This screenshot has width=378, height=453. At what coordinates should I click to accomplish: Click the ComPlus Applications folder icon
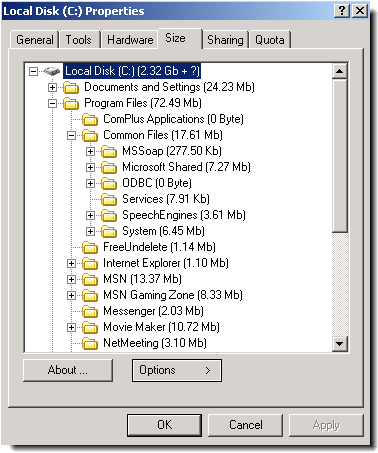pos(90,120)
